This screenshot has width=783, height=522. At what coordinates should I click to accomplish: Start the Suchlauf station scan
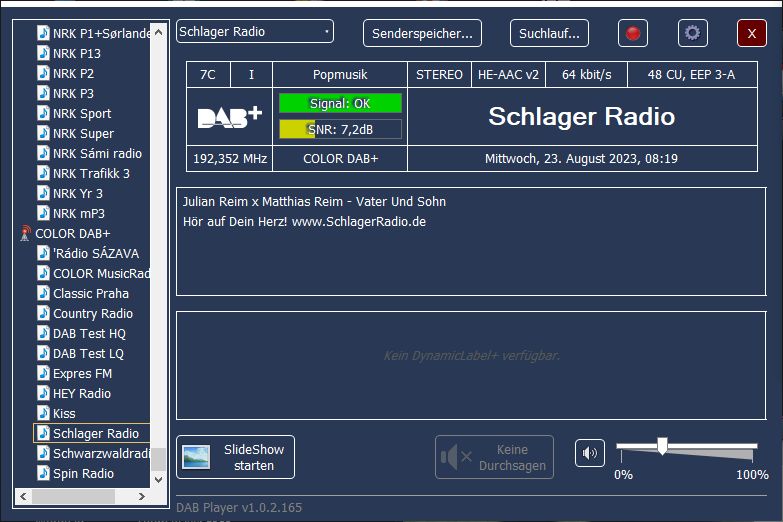tap(549, 33)
